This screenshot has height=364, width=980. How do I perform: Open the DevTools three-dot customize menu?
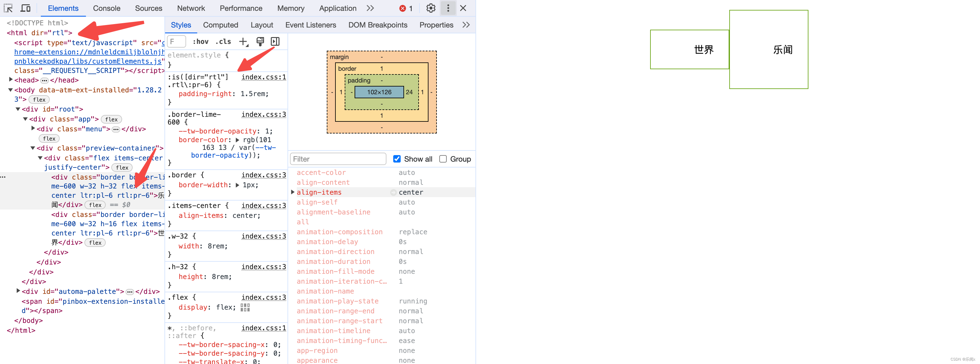(x=448, y=8)
